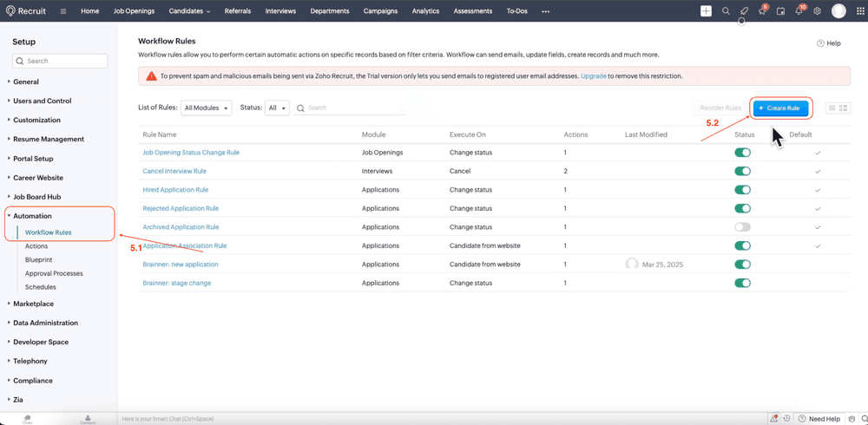Open Cancel Interview Rule link
Viewport: 868px width, 425px height.
point(174,171)
